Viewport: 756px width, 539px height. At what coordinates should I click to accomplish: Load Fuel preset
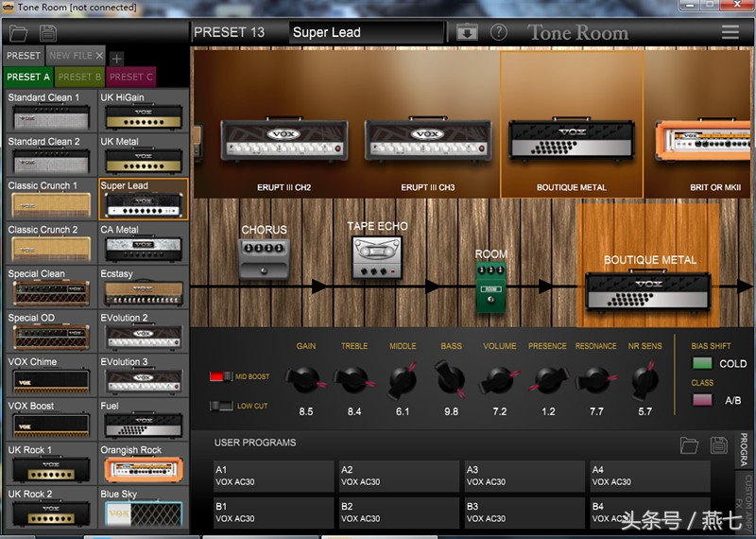pos(144,420)
